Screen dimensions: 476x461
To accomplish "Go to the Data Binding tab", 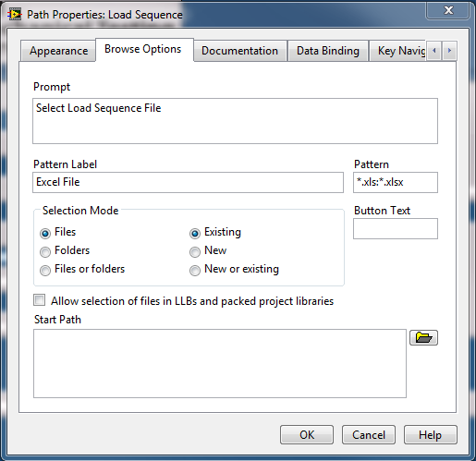I will click(x=328, y=51).
